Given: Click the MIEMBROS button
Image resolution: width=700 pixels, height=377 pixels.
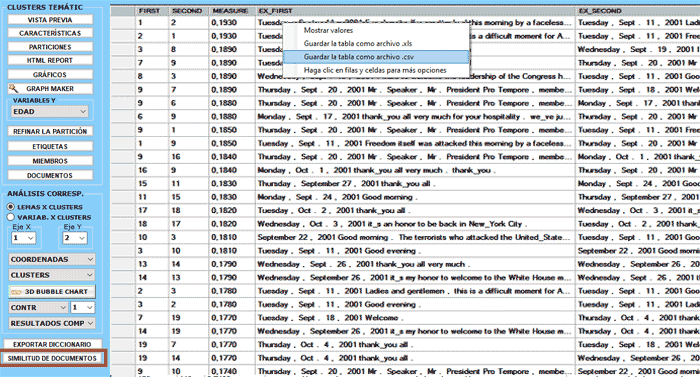Looking at the screenshot, I should (50, 161).
